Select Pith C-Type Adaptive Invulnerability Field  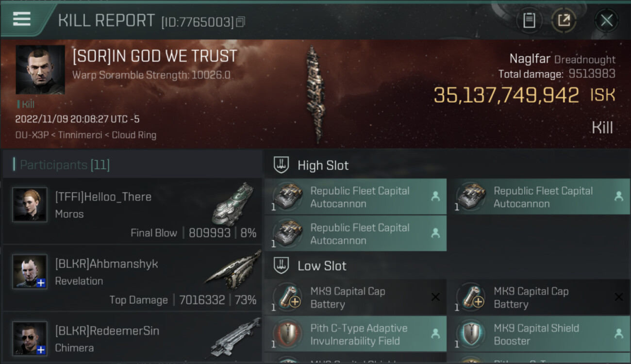[355, 334]
